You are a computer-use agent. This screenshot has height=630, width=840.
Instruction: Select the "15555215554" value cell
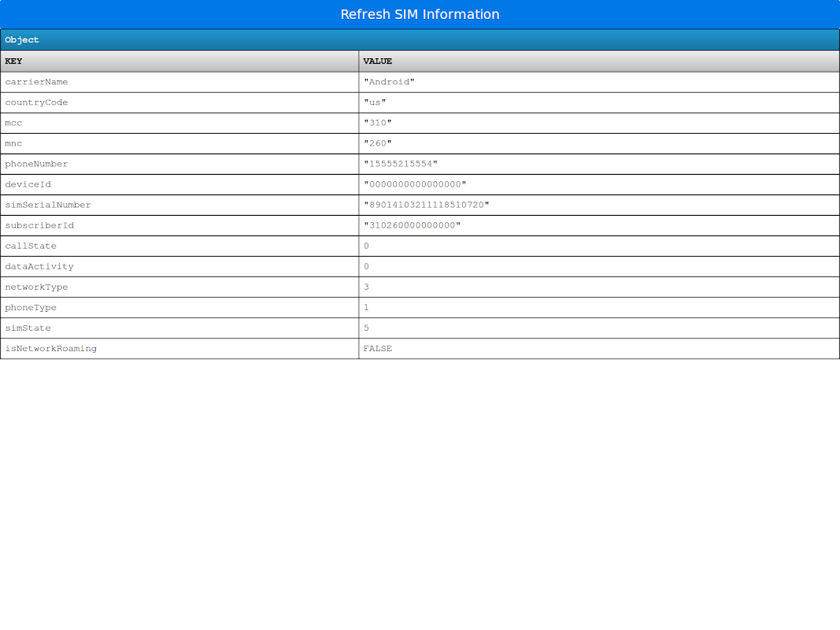click(x=599, y=164)
